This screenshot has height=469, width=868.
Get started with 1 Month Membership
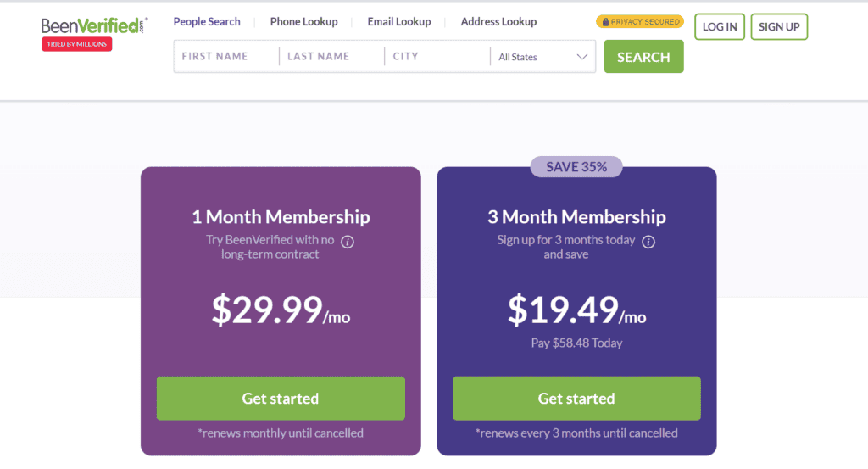281,398
